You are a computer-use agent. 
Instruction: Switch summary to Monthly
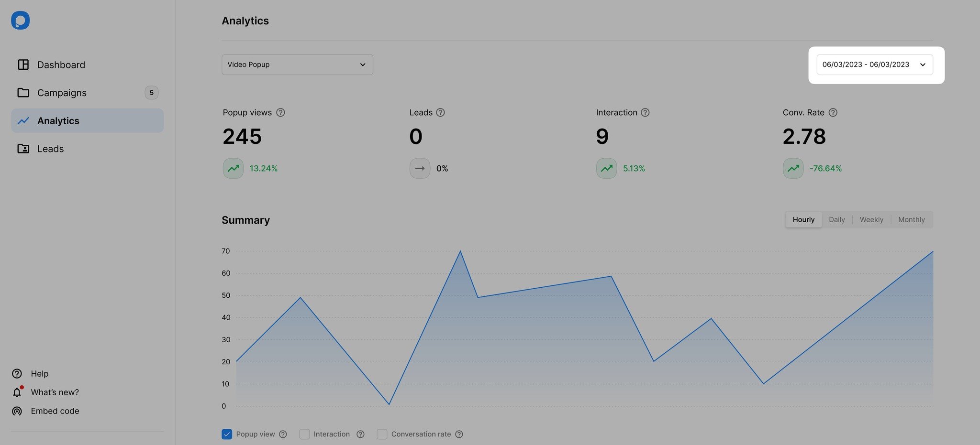tap(912, 220)
